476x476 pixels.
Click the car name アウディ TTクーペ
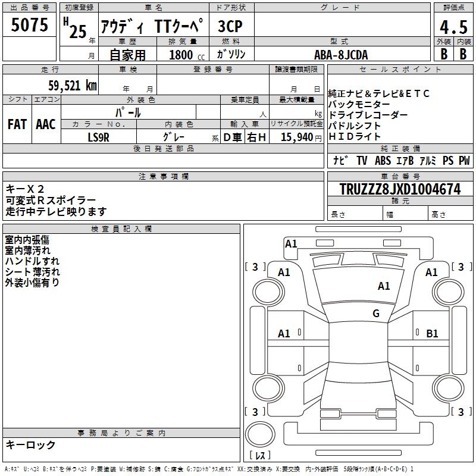(x=151, y=26)
